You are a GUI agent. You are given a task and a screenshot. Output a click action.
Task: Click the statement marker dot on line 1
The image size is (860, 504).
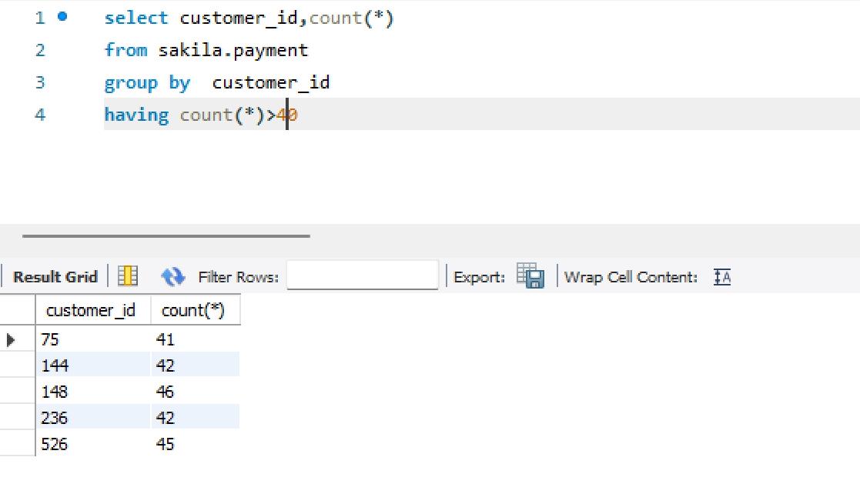click(x=62, y=17)
